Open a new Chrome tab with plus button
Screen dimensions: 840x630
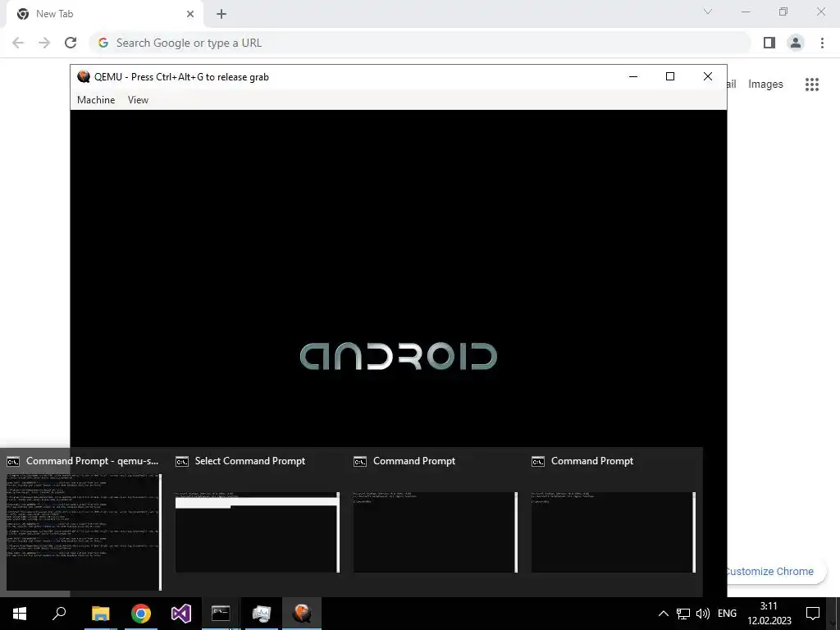point(221,14)
